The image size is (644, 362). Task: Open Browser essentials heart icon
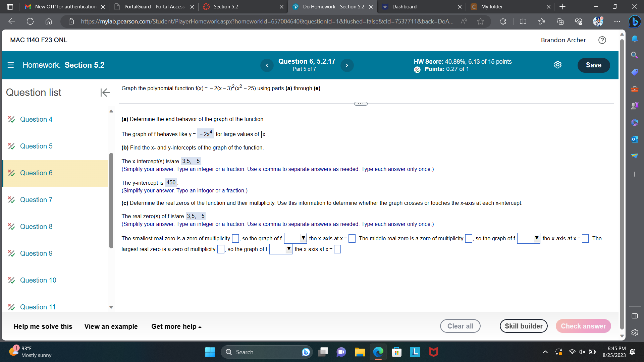pyautogui.click(x=578, y=21)
